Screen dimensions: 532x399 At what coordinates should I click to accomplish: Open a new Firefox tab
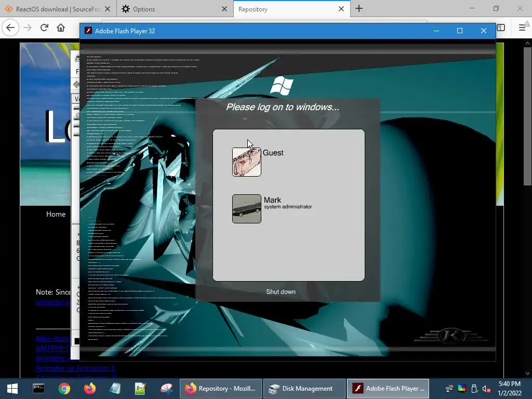pos(359,9)
